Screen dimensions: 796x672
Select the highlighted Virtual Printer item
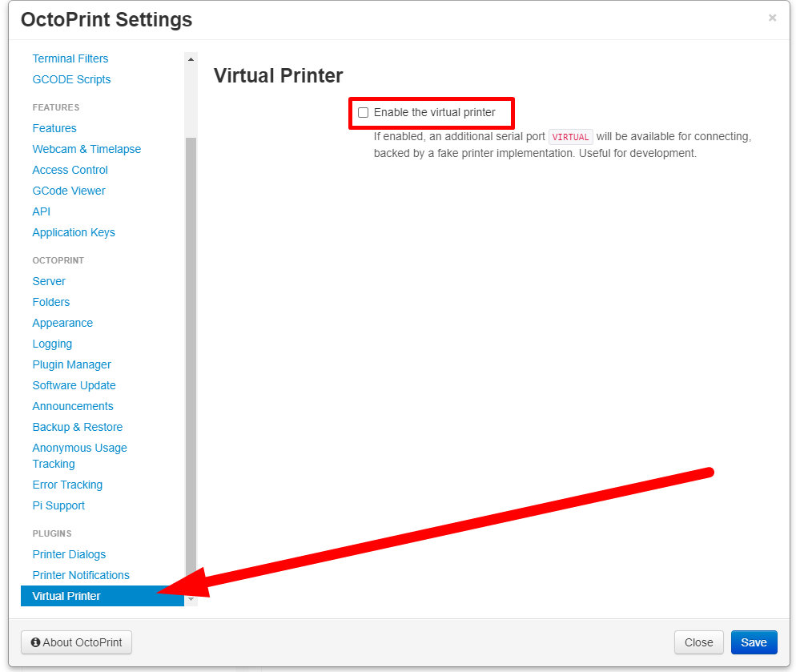102,596
